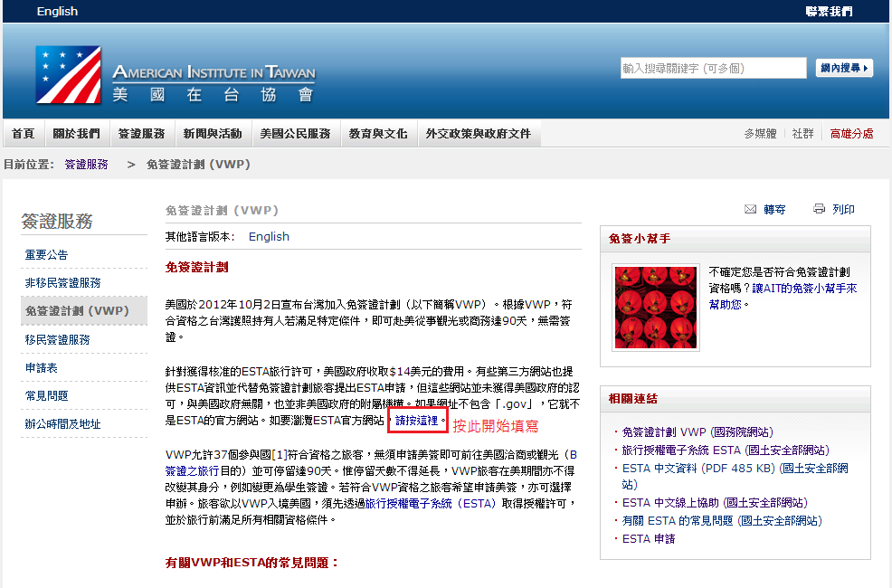
Task: Click English under 其他語言版本
Action: pos(269,237)
